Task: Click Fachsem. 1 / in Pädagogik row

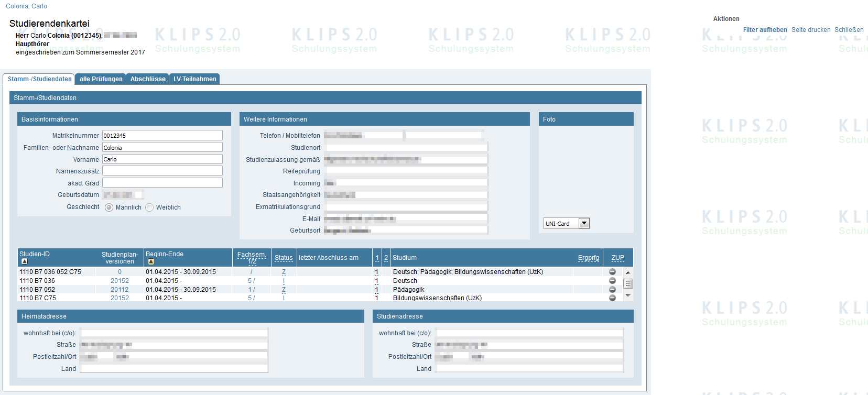Action: 252,290
